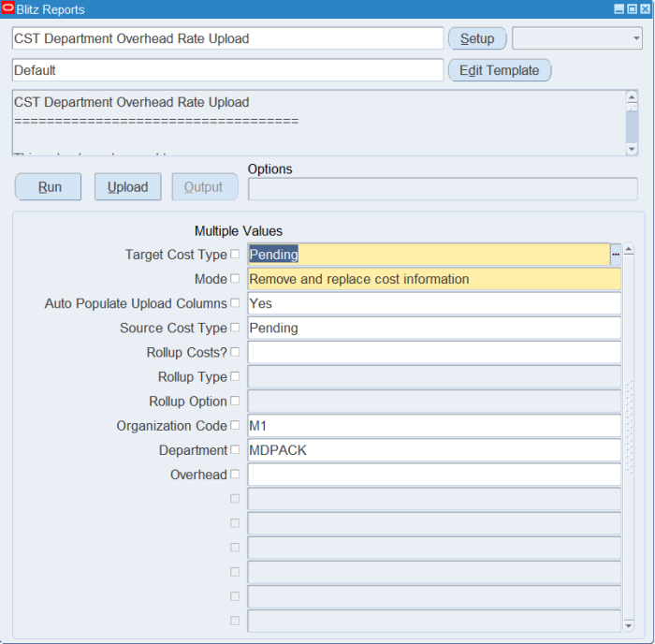655x644 pixels.
Task: Click the Mode field Remove and replace cost information
Action: point(434,279)
